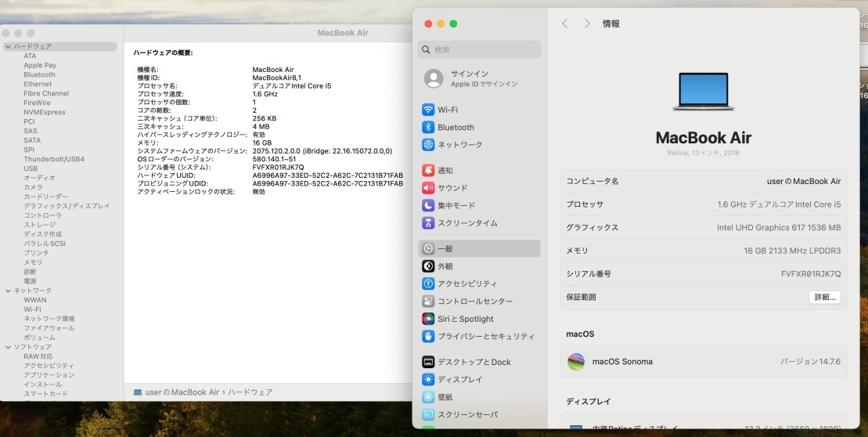This screenshot has height=437, width=868.
Task: Click the Apple ID sign-in avatar
Action: [x=434, y=78]
